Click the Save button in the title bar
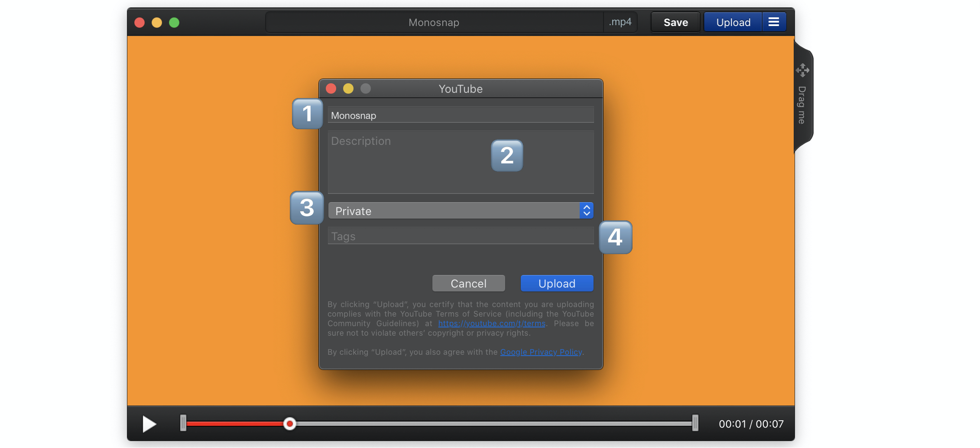 pyautogui.click(x=675, y=22)
